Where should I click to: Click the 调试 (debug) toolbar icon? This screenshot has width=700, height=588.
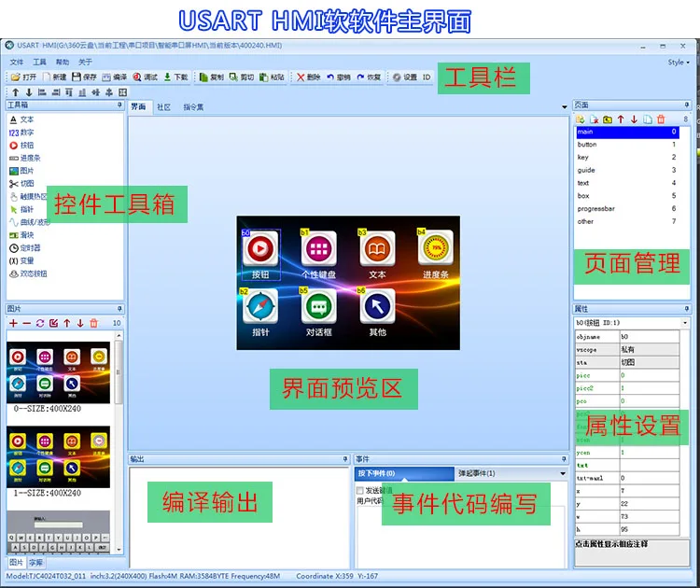click(145, 77)
